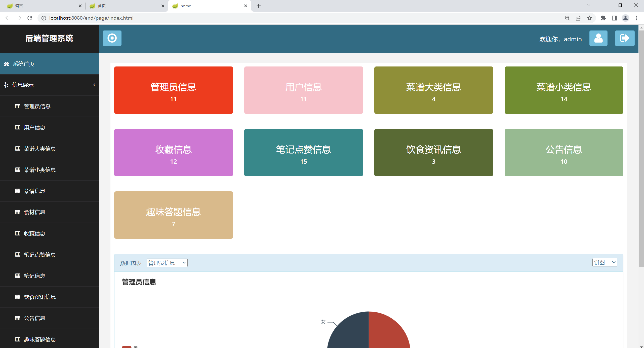Click the green 菜谱小类信息 card
644x348 pixels.
(564, 90)
